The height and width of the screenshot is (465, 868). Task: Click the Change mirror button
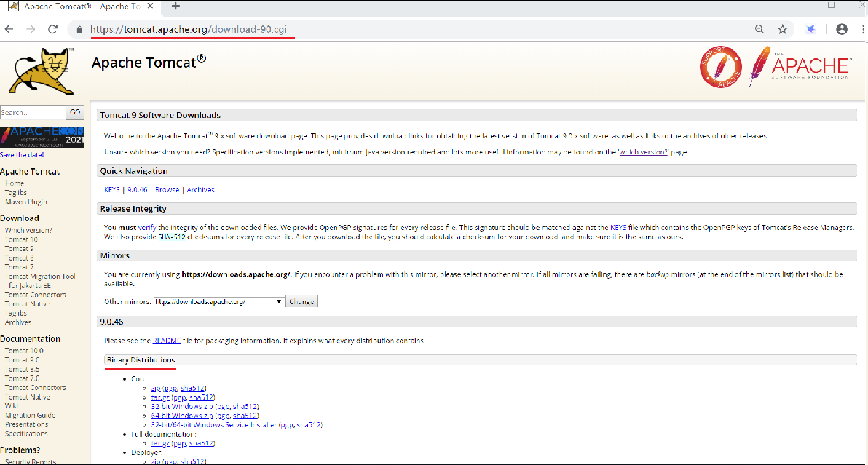[x=301, y=301]
